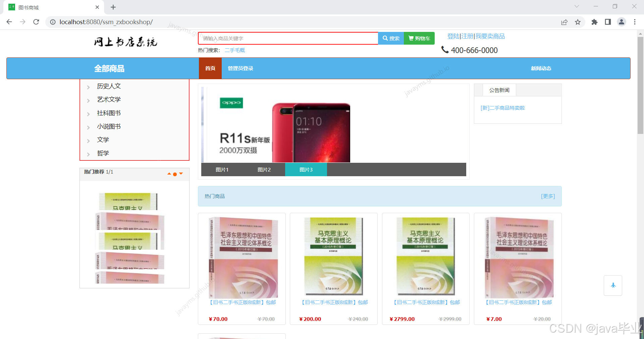Open the browser extensions puzzle icon

pos(594,22)
